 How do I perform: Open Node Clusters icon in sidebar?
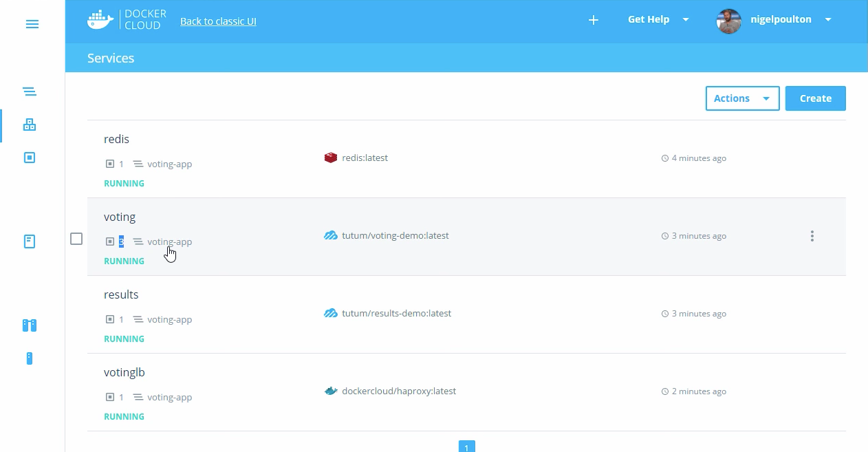coord(29,325)
